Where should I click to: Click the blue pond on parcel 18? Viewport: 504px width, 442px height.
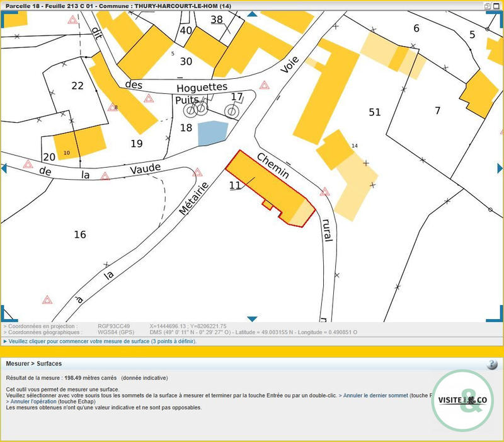point(210,134)
